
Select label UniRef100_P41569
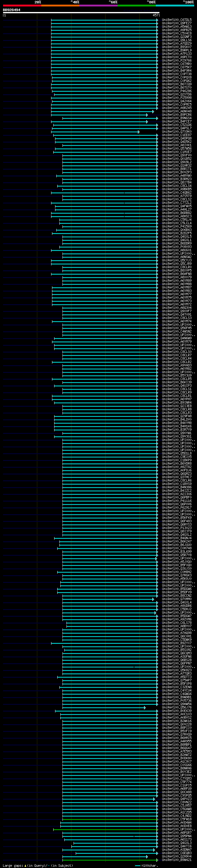pyautogui.click(x=176, y=226)
